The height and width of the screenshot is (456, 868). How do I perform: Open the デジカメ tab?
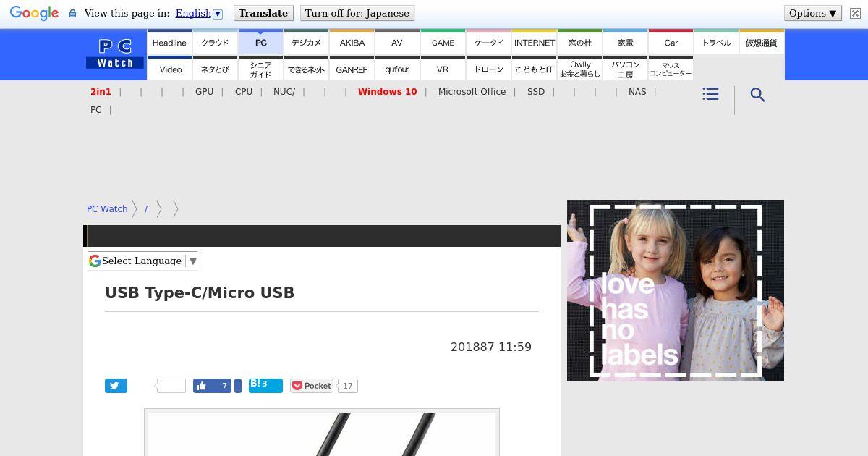pos(306,43)
